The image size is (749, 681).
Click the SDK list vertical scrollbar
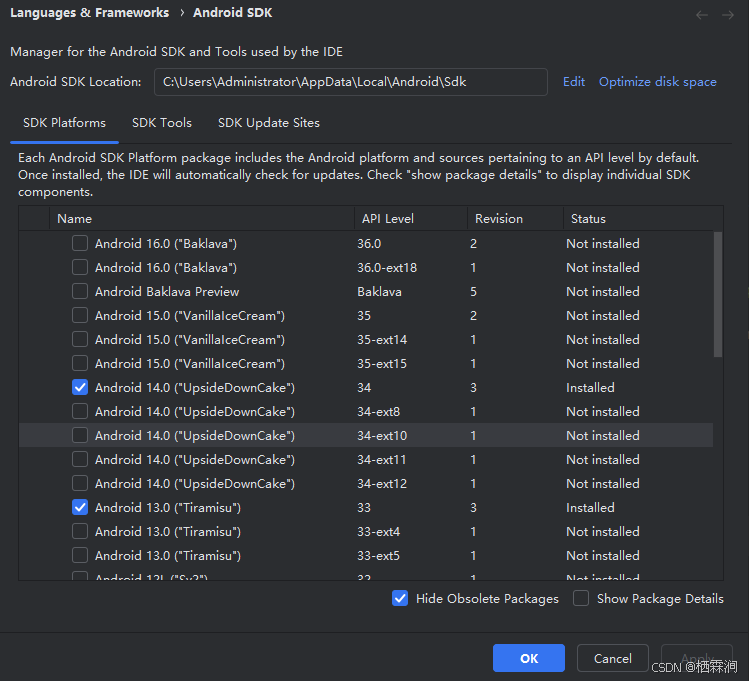pos(718,294)
